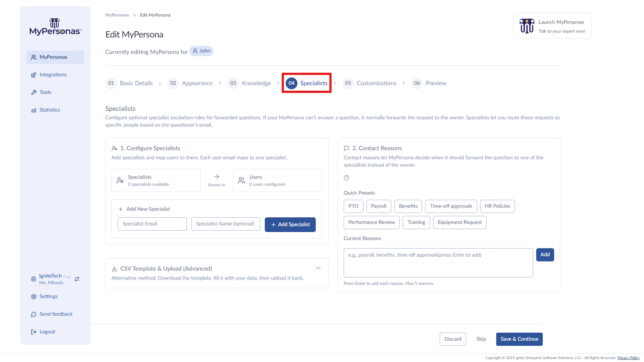Select the Equipment Request preset
The image size is (644, 362).
[x=460, y=222]
